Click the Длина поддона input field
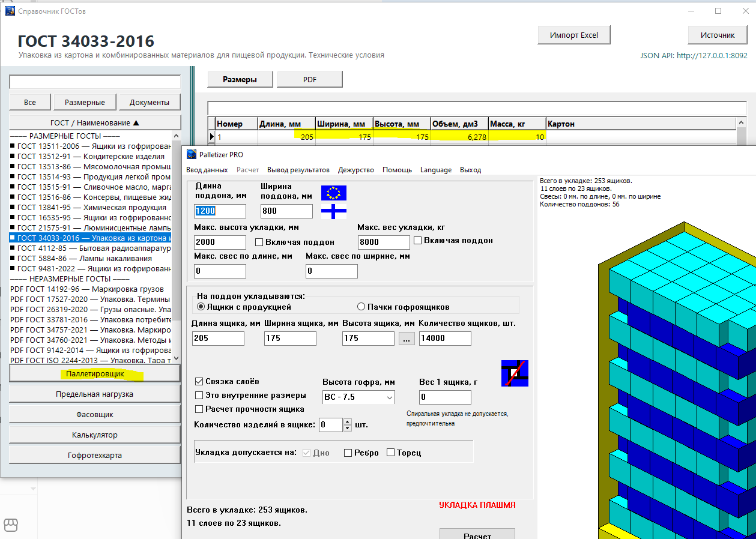 220,211
